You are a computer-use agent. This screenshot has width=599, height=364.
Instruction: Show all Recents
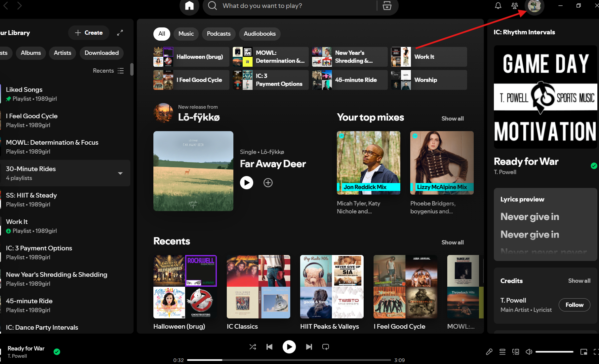click(x=453, y=242)
